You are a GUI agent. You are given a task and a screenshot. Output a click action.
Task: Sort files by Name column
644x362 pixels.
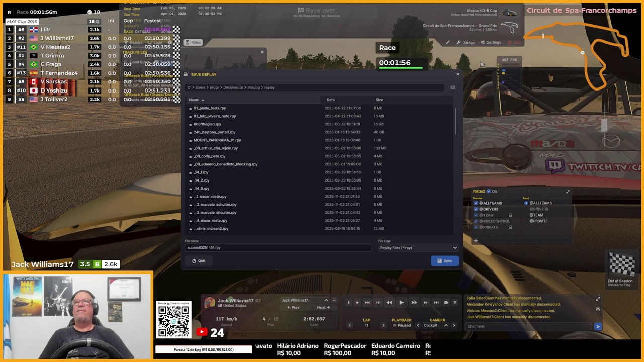pyautogui.click(x=194, y=100)
